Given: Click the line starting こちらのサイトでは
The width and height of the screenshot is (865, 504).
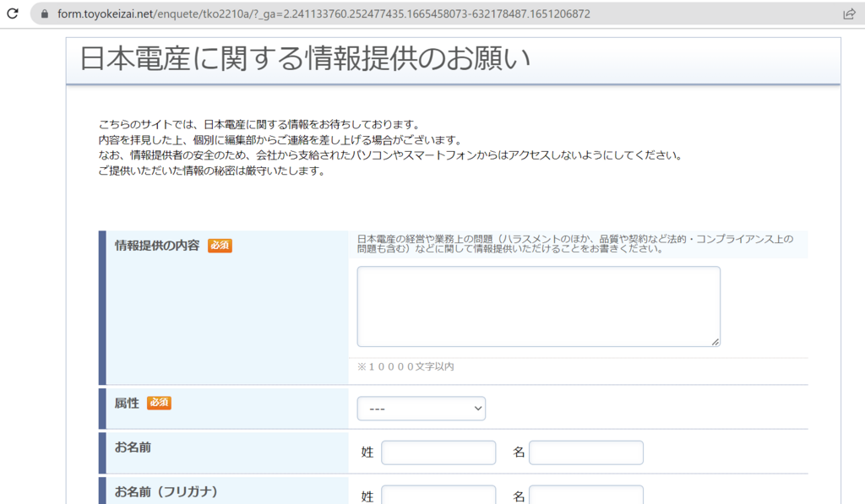Looking at the screenshot, I should click(261, 125).
